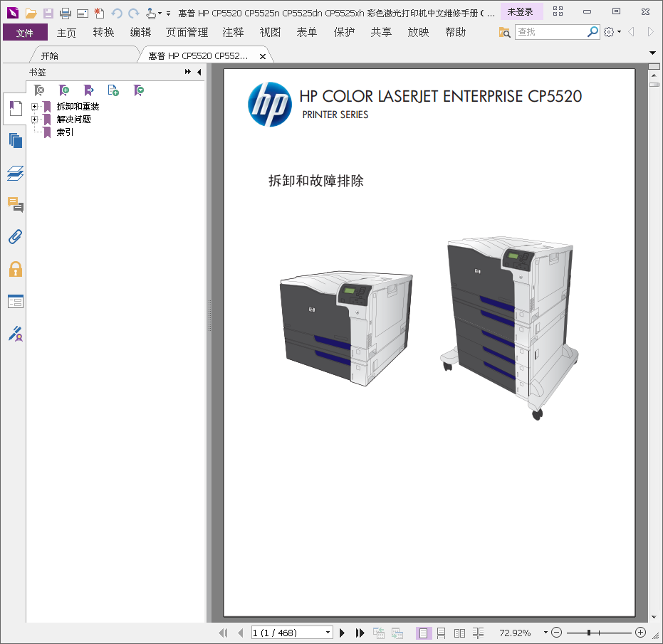Screen dimensions: 663x644
Task: Click the redo arrow icon
Action: pyautogui.click(x=134, y=13)
